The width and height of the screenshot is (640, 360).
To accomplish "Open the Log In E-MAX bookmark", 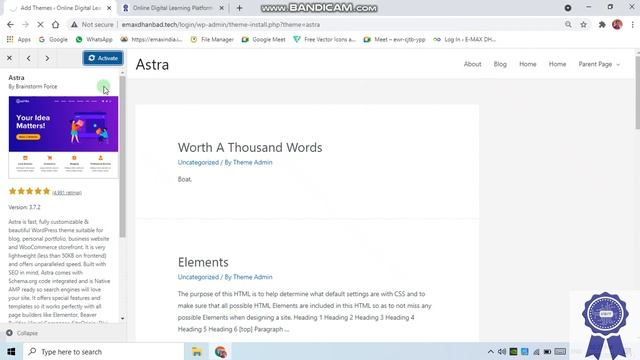I will [x=464, y=39].
